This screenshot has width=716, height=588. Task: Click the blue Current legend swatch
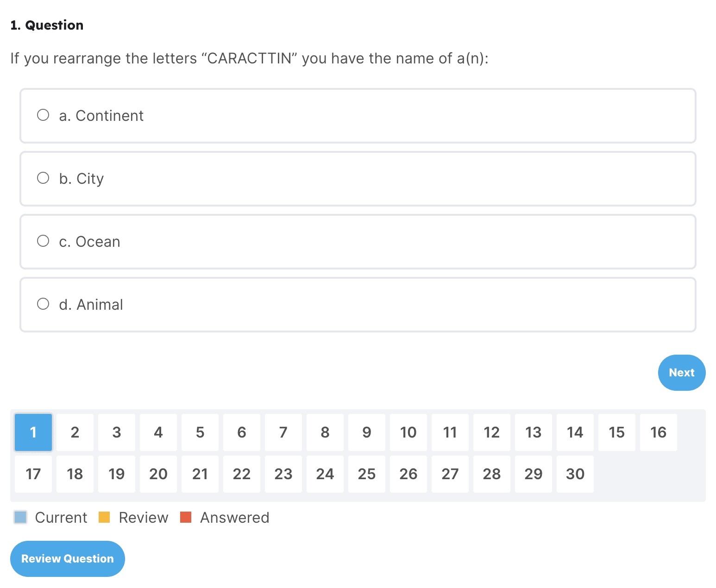pos(20,517)
